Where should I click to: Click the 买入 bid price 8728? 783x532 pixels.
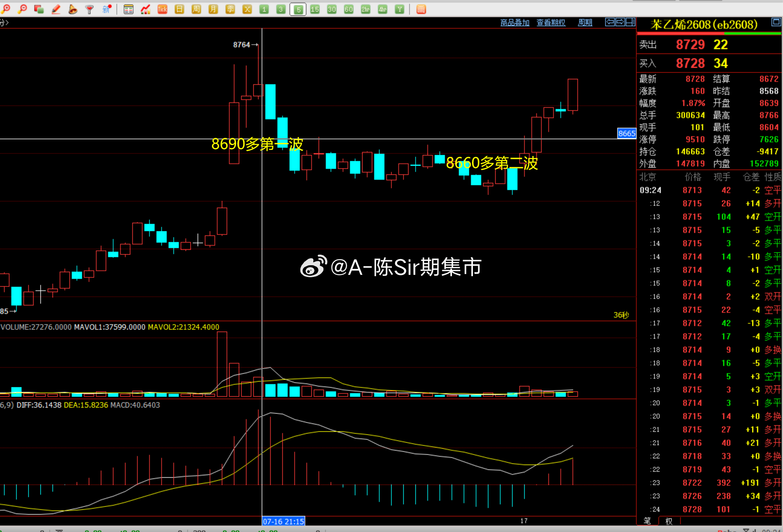690,63
